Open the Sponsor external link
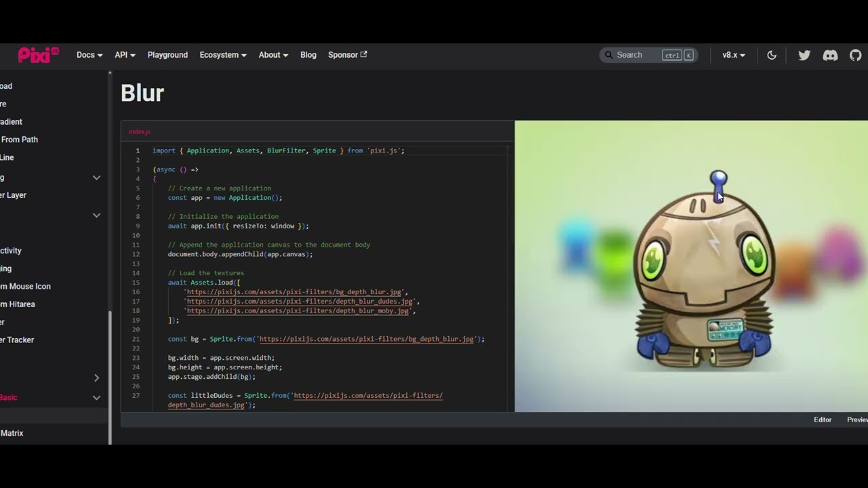This screenshot has width=868, height=488. coord(347,55)
